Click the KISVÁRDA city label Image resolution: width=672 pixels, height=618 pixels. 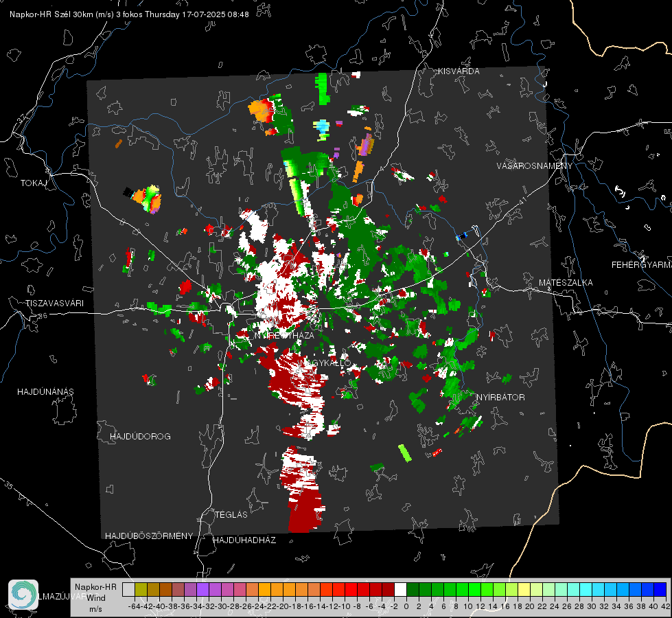[x=459, y=71]
